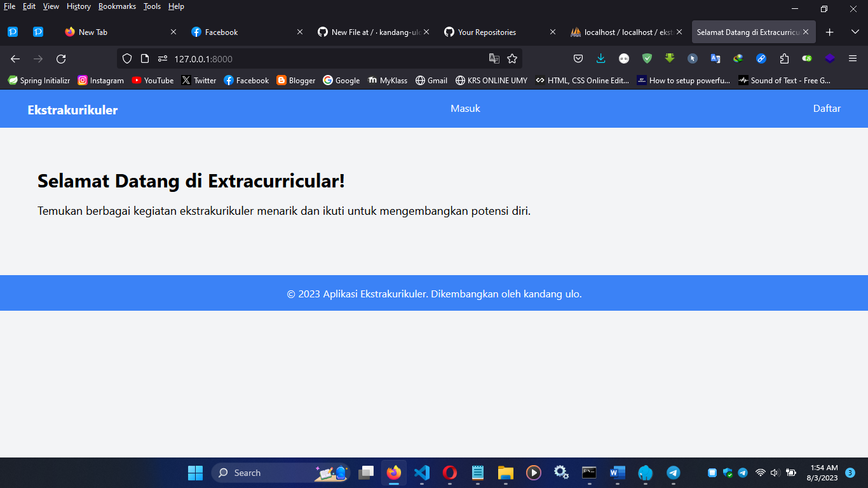Open the Downloads panel
868x488 pixels.
(x=600, y=58)
